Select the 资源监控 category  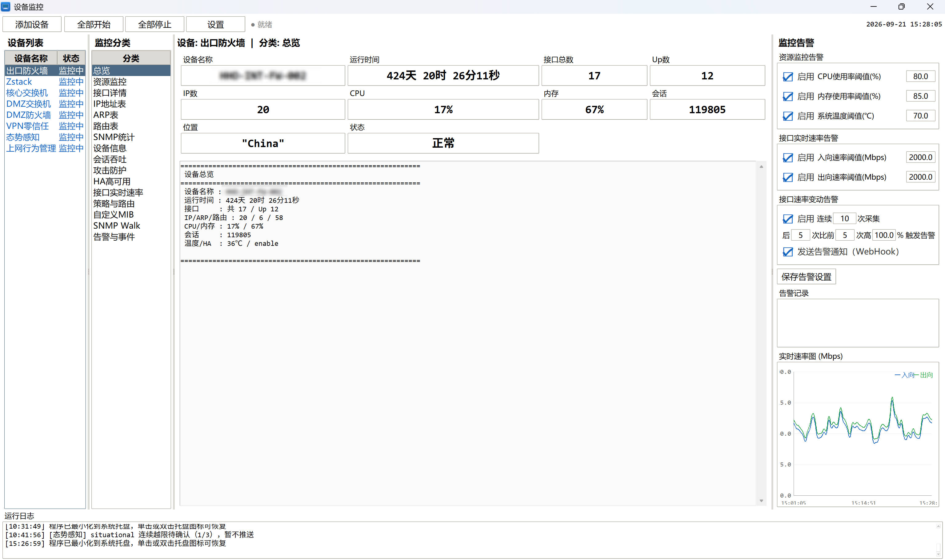[131, 82]
